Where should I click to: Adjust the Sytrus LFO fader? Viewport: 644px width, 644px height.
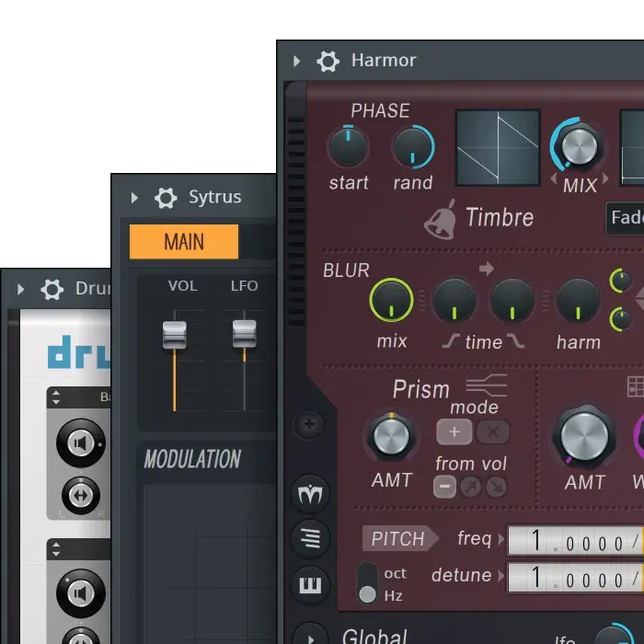[245, 333]
